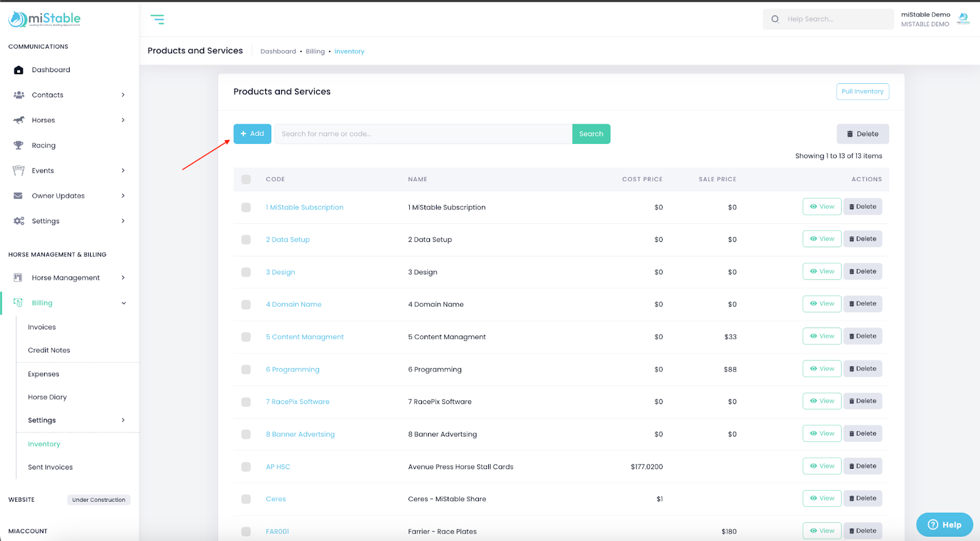Delete the 8 Banner Advertsing row
This screenshot has width=980, height=541.
[x=862, y=433]
